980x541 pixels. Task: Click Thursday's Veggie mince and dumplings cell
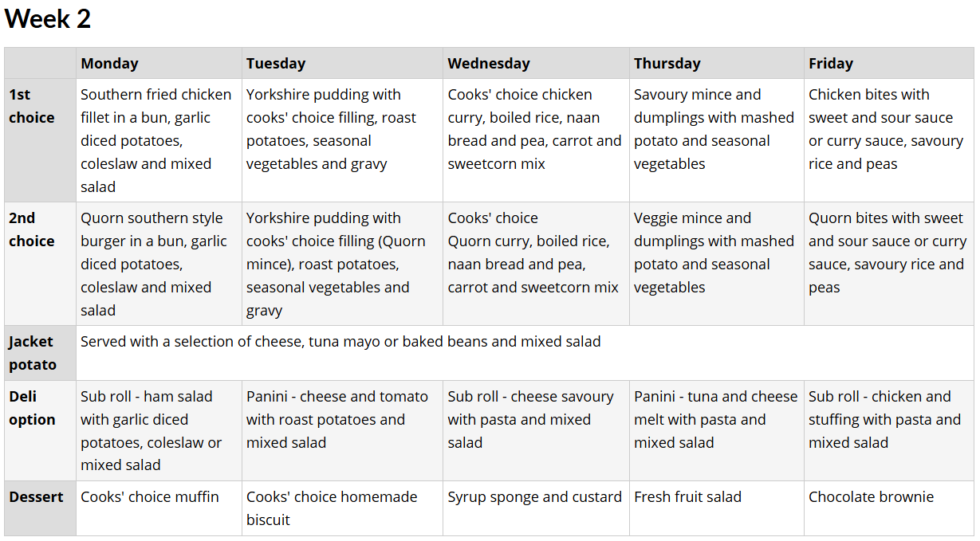[x=717, y=264]
